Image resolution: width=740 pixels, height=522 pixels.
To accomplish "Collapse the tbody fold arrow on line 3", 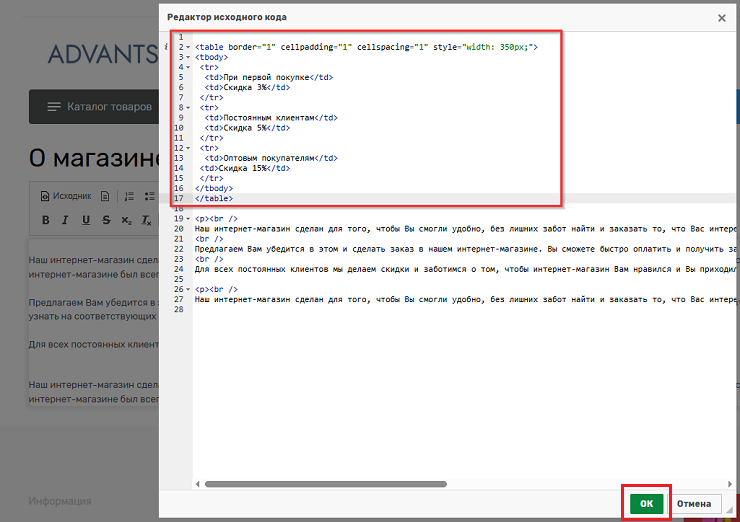I will (188, 57).
